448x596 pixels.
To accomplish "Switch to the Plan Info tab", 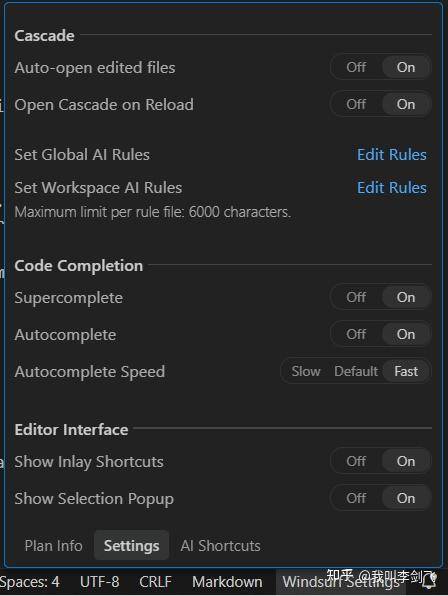I will [x=54, y=545].
